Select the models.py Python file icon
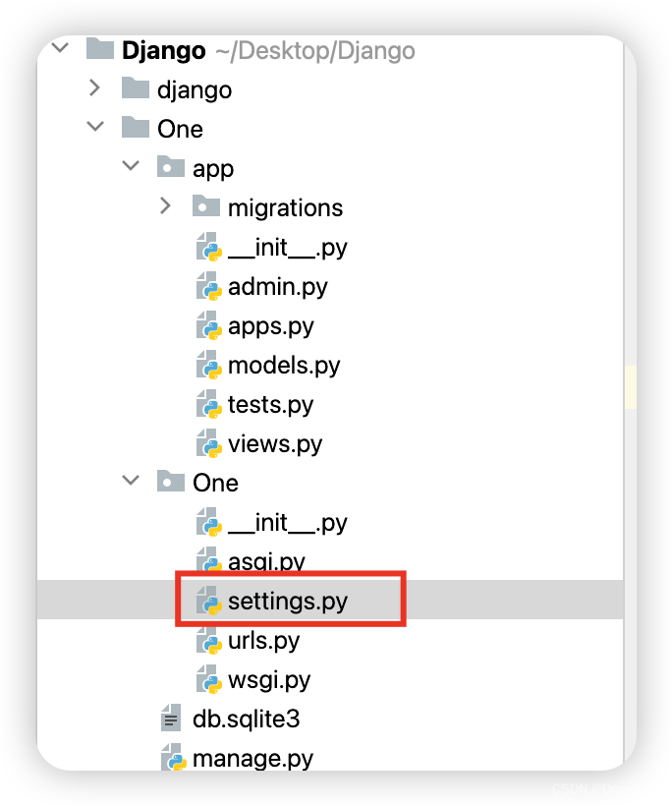The height and width of the screenshot is (806, 672). [x=209, y=365]
